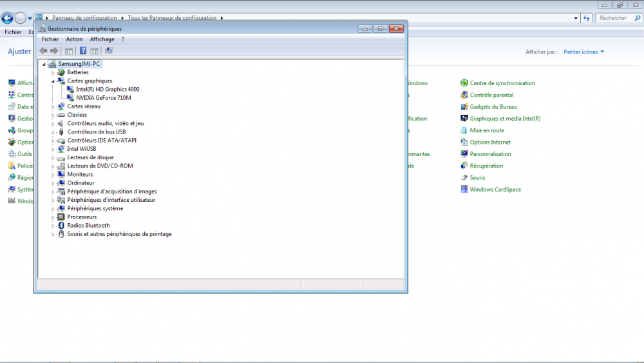Click the Radios Bluetooth icon

pyautogui.click(x=61, y=226)
